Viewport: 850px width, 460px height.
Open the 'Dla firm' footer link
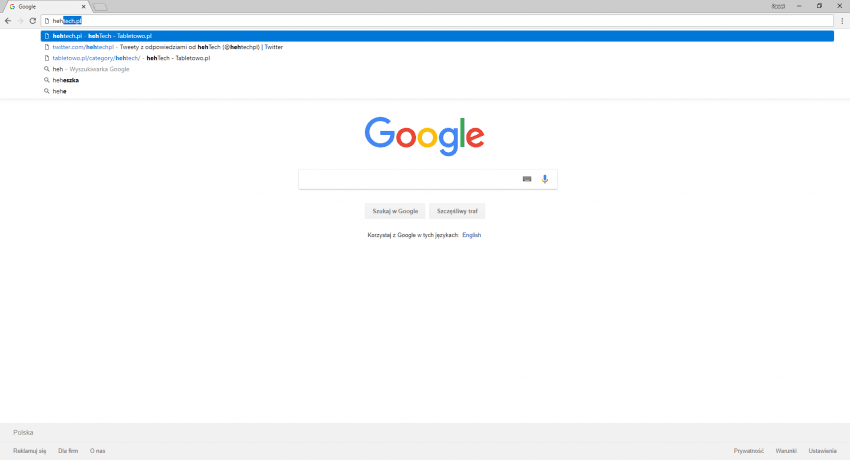(68, 451)
